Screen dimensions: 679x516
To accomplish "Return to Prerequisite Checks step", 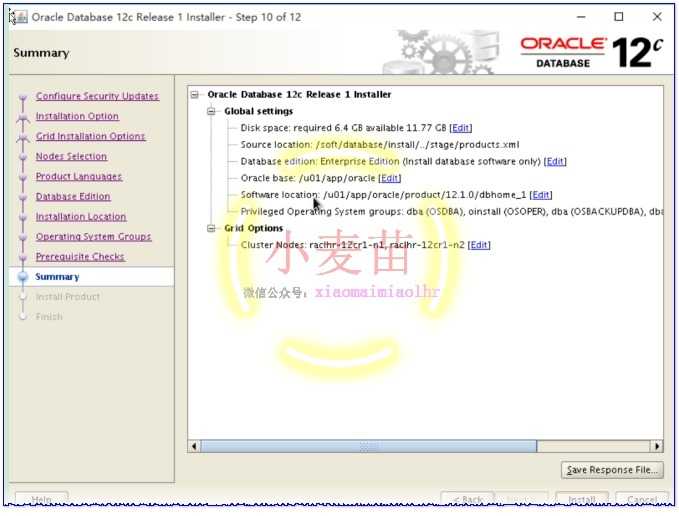I will [80, 257].
